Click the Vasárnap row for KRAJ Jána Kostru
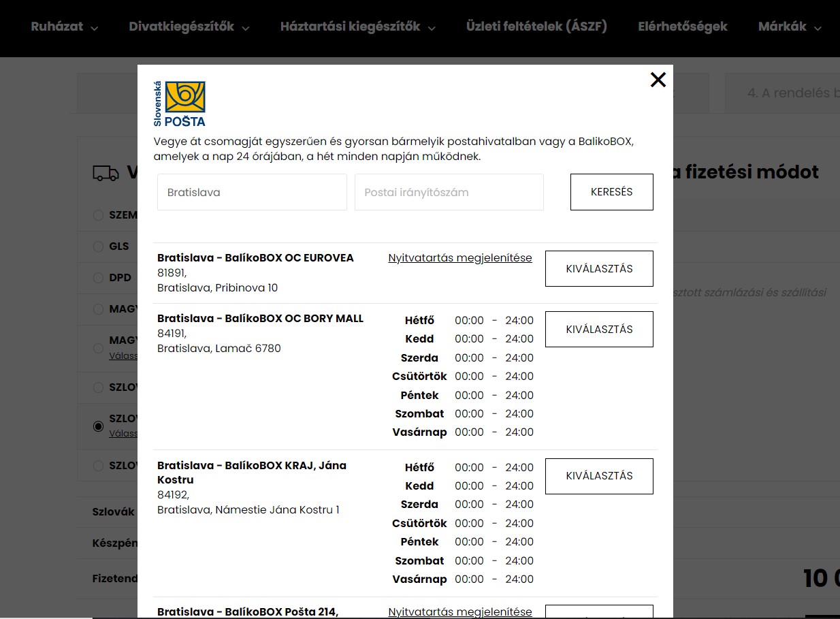Viewport: 840px width, 619px height. click(x=463, y=579)
